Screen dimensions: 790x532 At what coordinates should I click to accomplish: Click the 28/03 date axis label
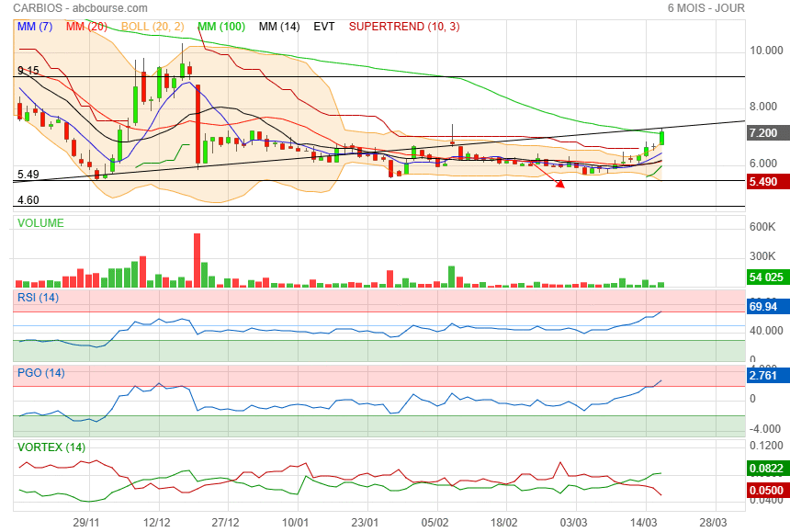point(714,523)
